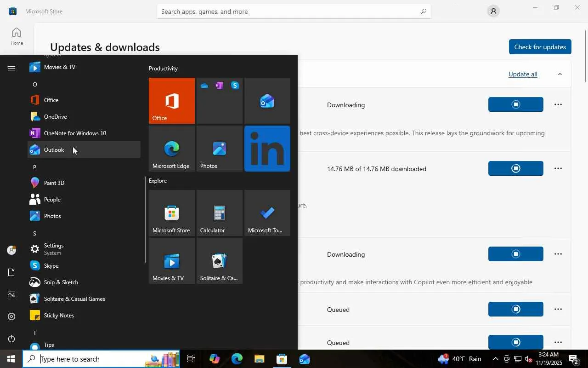Viewport: 588px width, 368px height.
Task: Launch Paint 3D from the app list
Action: click(x=84, y=183)
